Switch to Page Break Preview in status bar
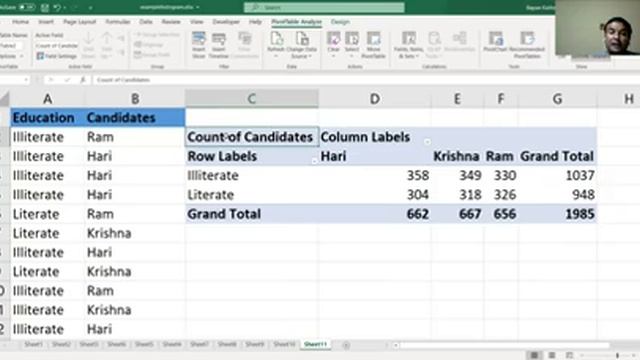The image size is (640, 360). 569,355
